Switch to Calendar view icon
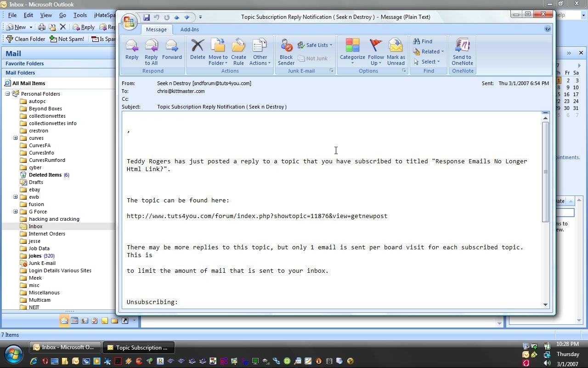This screenshot has height=368, width=588. [74, 321]
